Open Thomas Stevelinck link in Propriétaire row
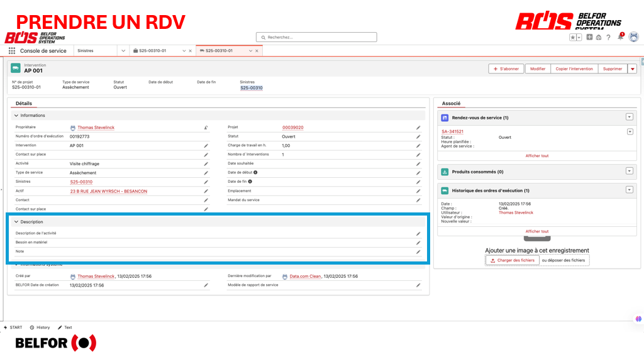Viewport: 644px width, 362px height. click(96, 128)
